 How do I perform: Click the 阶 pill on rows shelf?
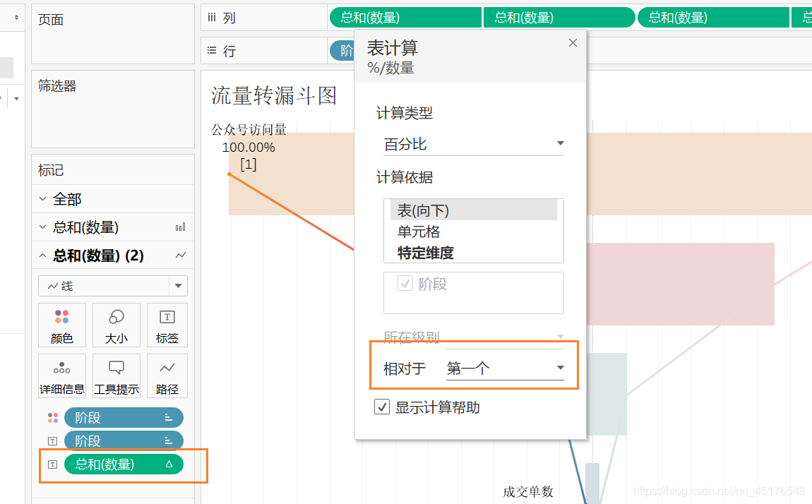click(x=342, y=50)
